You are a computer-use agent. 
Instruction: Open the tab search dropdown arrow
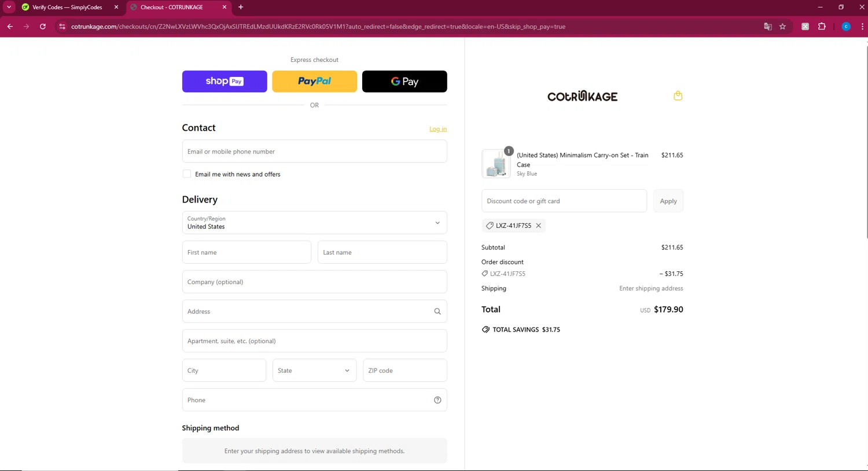coord(9,7)
